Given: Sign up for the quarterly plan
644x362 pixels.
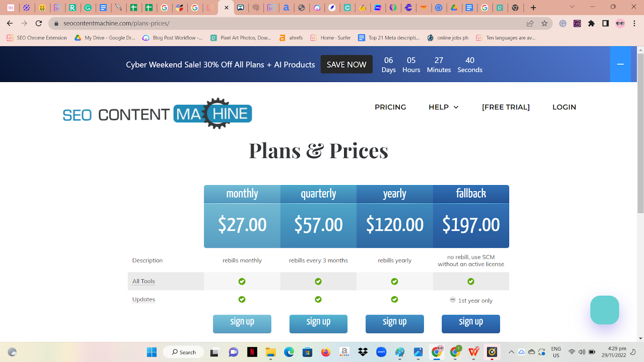Looking at the screenshot, I should pos(318,324).
